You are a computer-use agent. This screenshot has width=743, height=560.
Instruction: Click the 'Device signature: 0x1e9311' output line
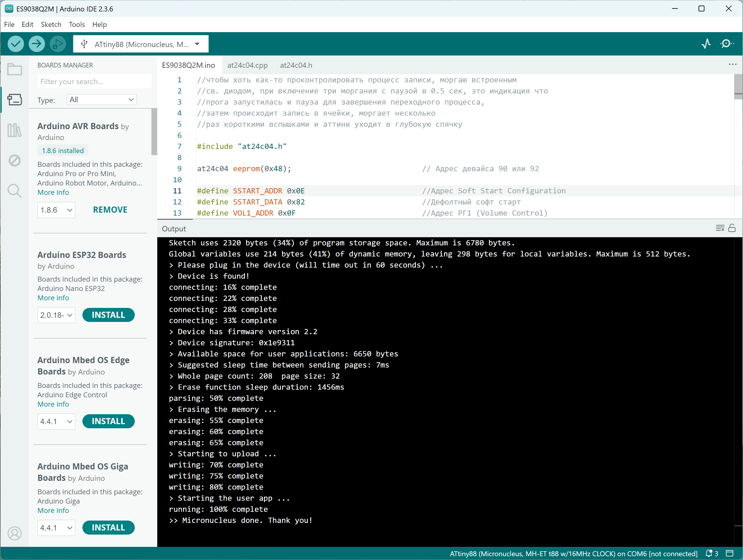point(232,343)
